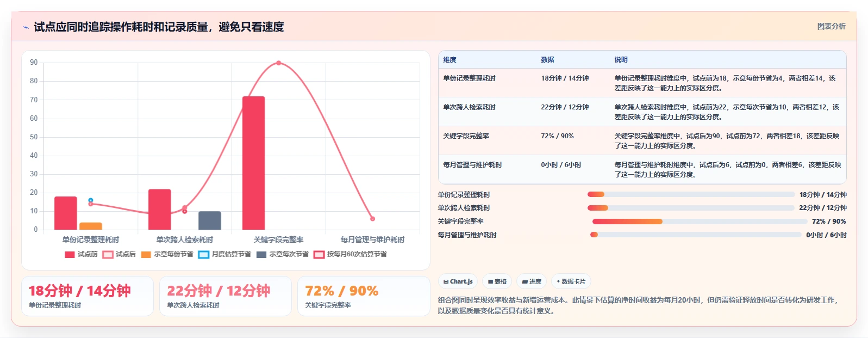Click the red 试点前 bar for 单次跨人检索耗时
The width and height of the screenshot is (868, 338).
[160, 210]
